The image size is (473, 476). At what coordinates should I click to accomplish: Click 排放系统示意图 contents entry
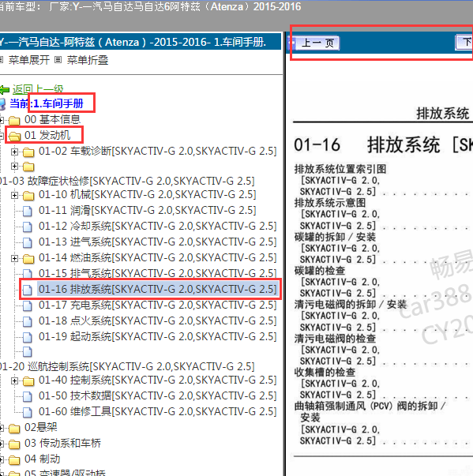pos(330,203)
